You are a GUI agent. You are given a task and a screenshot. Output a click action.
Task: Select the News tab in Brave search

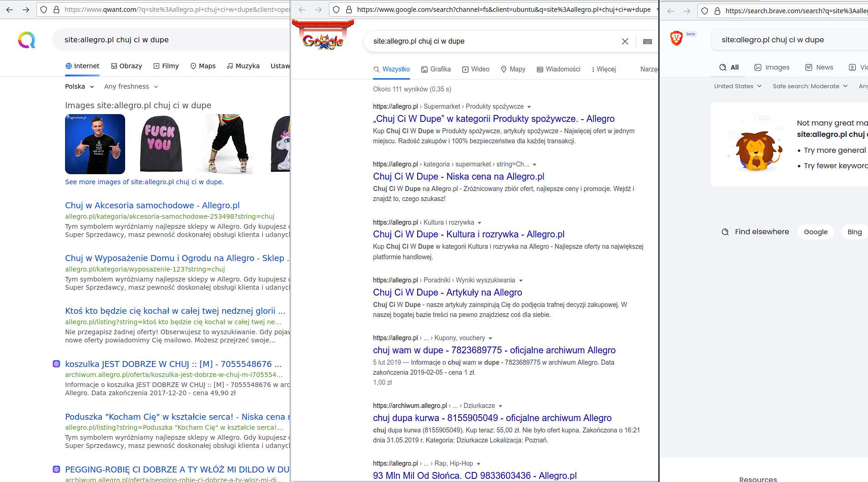tap(819, 67)
